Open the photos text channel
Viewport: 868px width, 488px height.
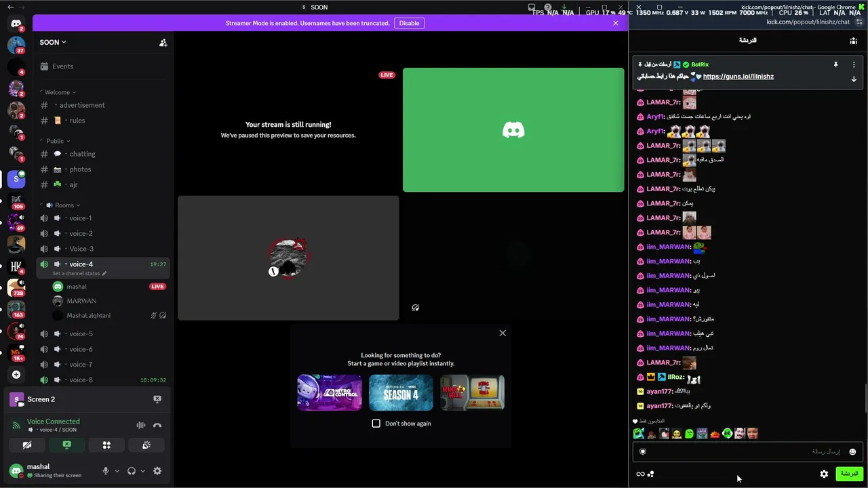coord(102,169)
